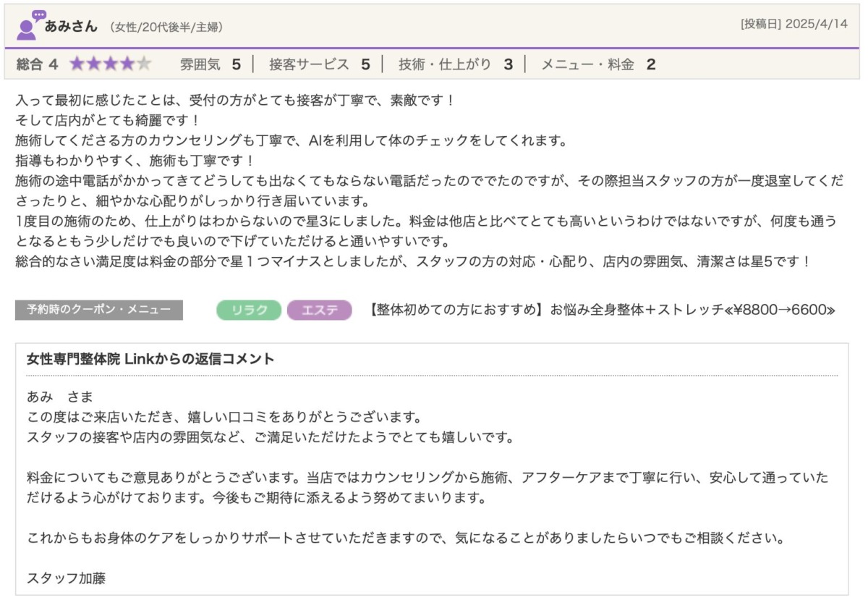Click reviewer name あみさん
The height and width of the screenshot is (608, 868).
(x=71, y=27)
